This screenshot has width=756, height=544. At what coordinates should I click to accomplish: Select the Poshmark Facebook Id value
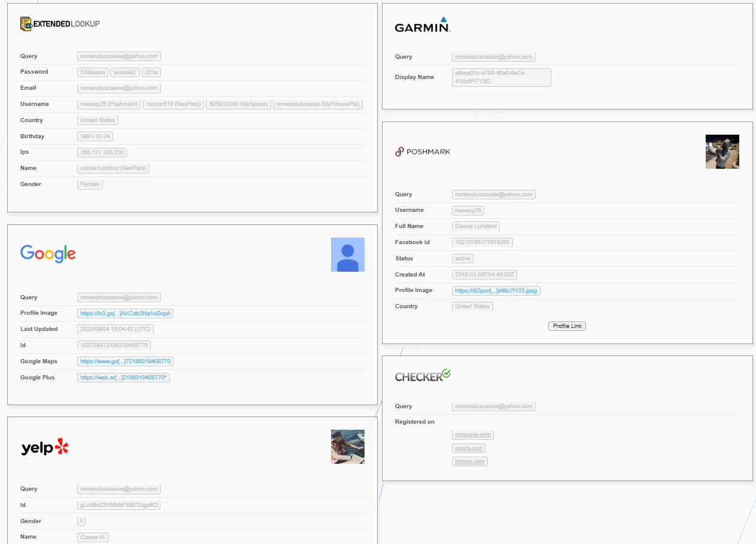click(x=482, y=242)
